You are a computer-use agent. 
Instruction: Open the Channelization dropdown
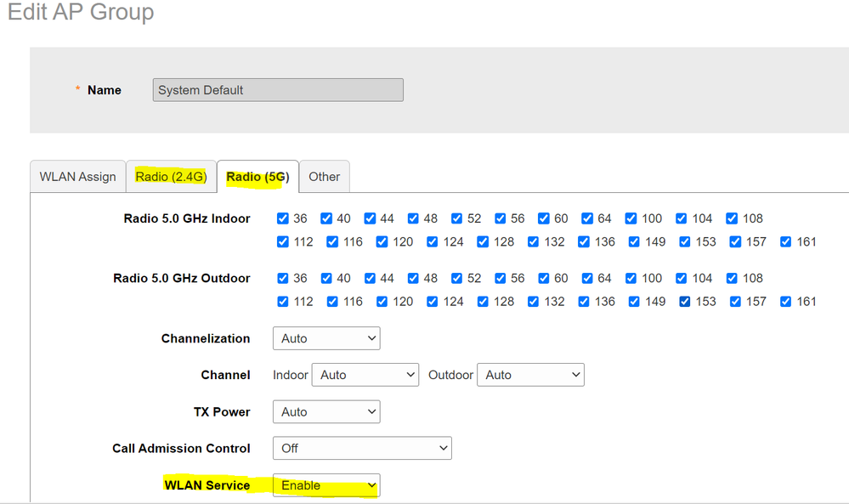(326, 338)
